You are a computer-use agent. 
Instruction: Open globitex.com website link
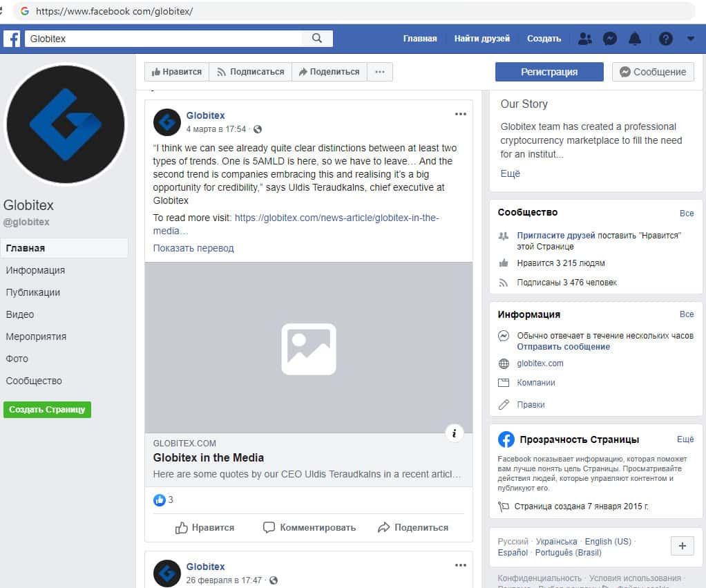(540, 363)
